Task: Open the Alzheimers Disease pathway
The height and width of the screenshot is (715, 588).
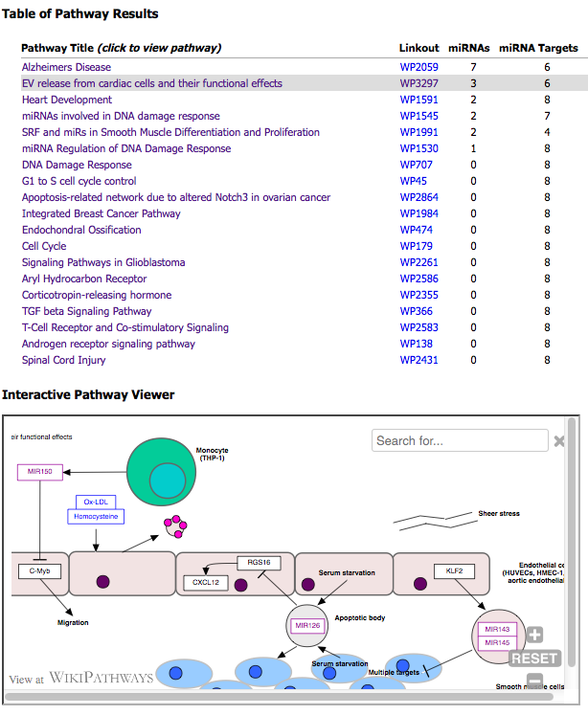Action: [66, 67]
